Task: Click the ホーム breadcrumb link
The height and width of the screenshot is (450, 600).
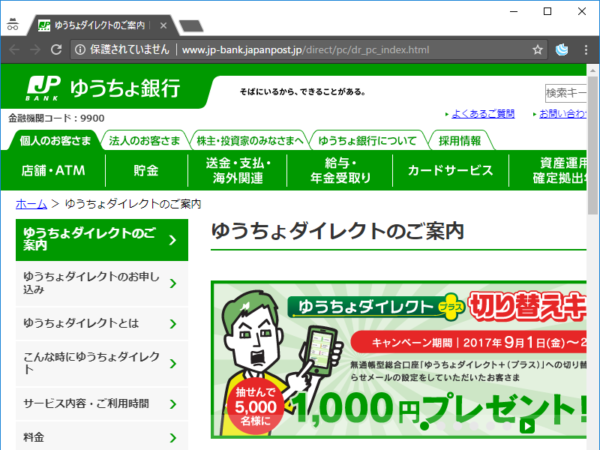Action: pyautogui.click(x=31, y=203)
